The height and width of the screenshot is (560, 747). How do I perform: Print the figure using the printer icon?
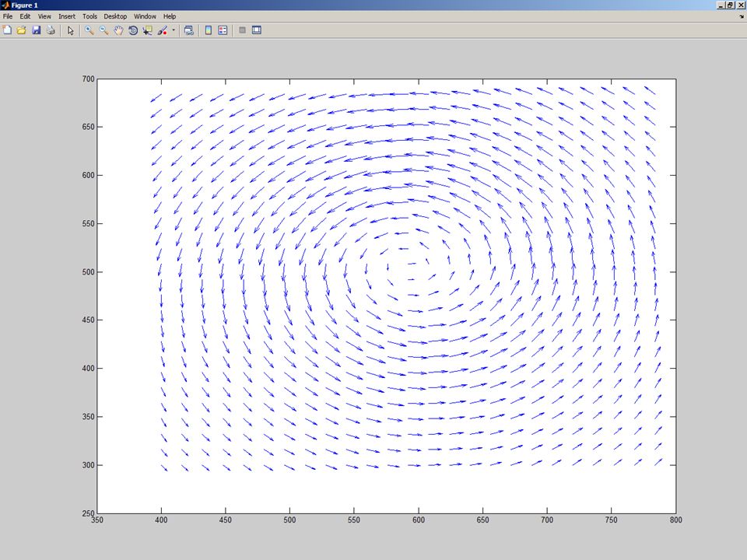click(x=51, y=30)
